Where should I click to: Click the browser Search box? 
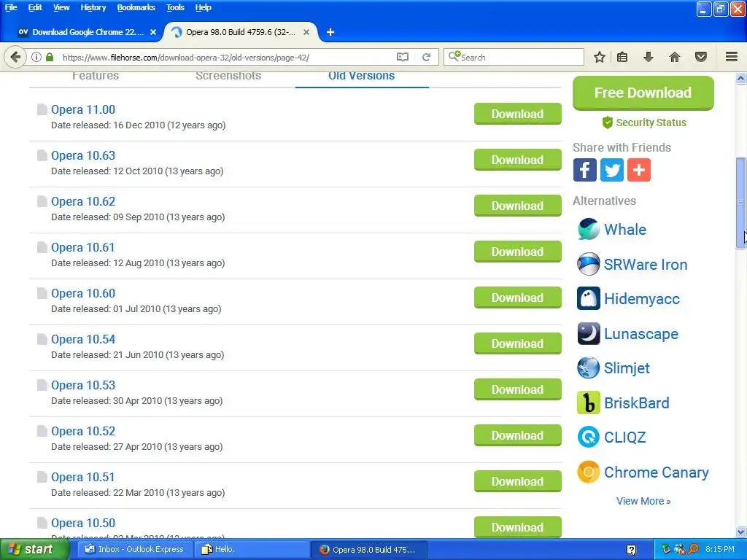pos(514,57)
